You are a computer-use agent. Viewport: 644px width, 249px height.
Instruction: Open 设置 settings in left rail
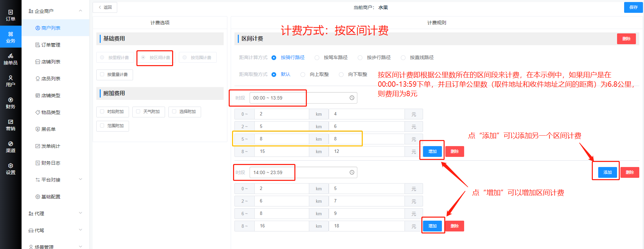point(10,169)
